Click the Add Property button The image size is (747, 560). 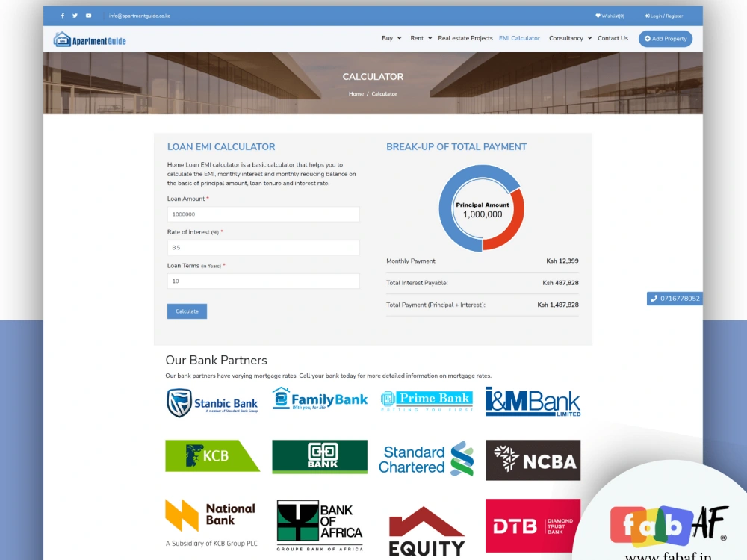(666, 39)
